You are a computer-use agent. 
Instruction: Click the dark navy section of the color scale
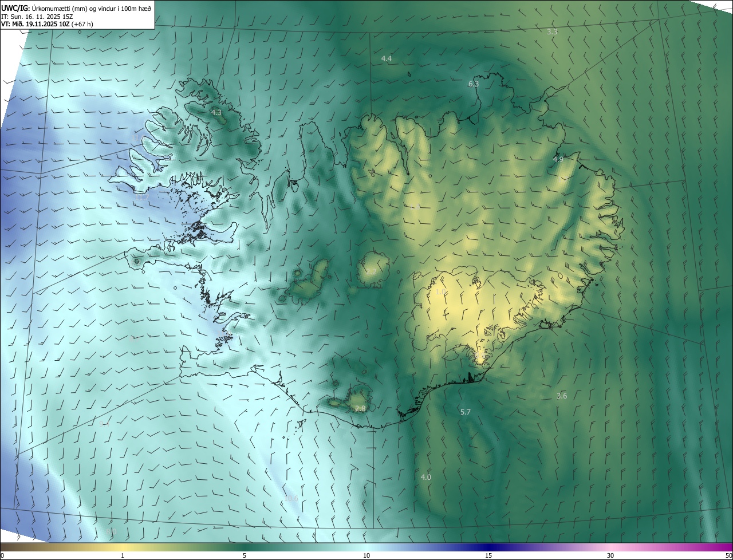click(488, 547)
